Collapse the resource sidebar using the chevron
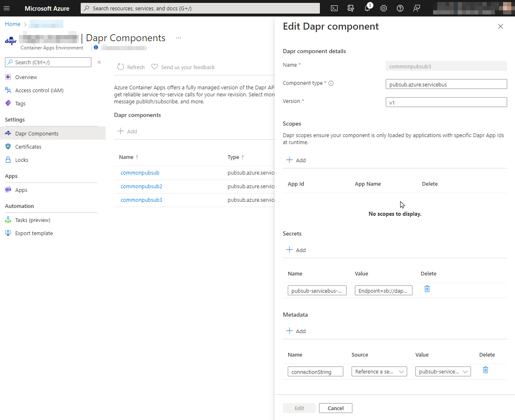 pos(99,62)
